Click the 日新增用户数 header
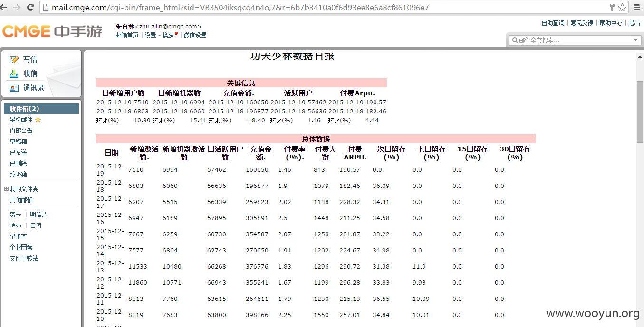644x327 pixels. pos(123,93)
